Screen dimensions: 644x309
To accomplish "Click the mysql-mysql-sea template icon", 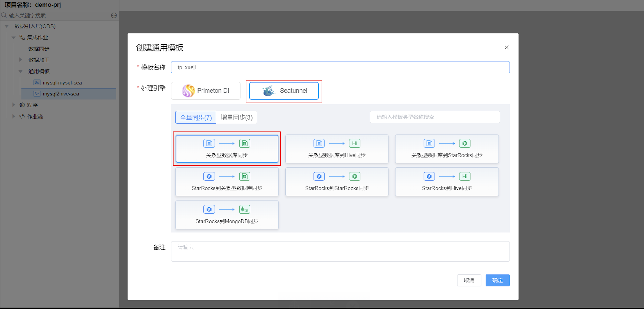I will 37,82.
